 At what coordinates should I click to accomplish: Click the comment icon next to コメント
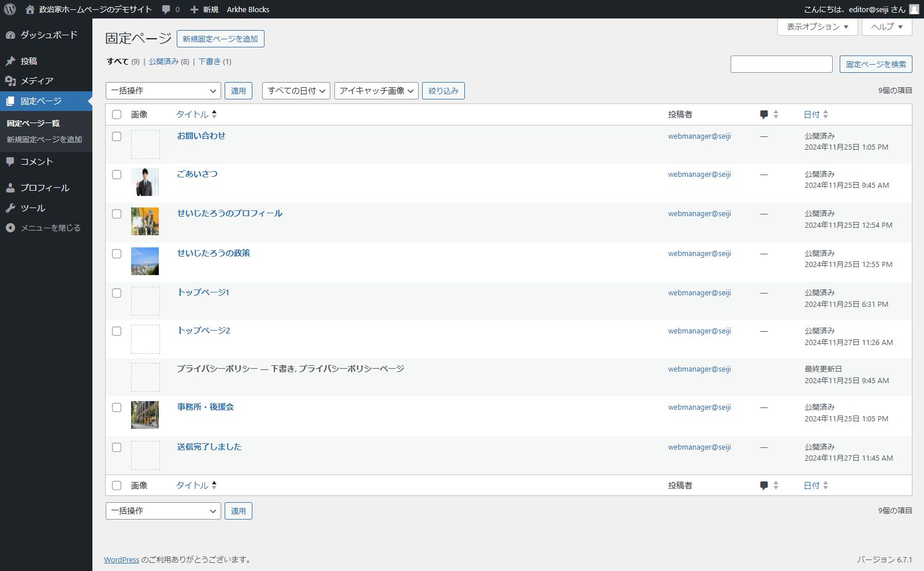point(10,162)
